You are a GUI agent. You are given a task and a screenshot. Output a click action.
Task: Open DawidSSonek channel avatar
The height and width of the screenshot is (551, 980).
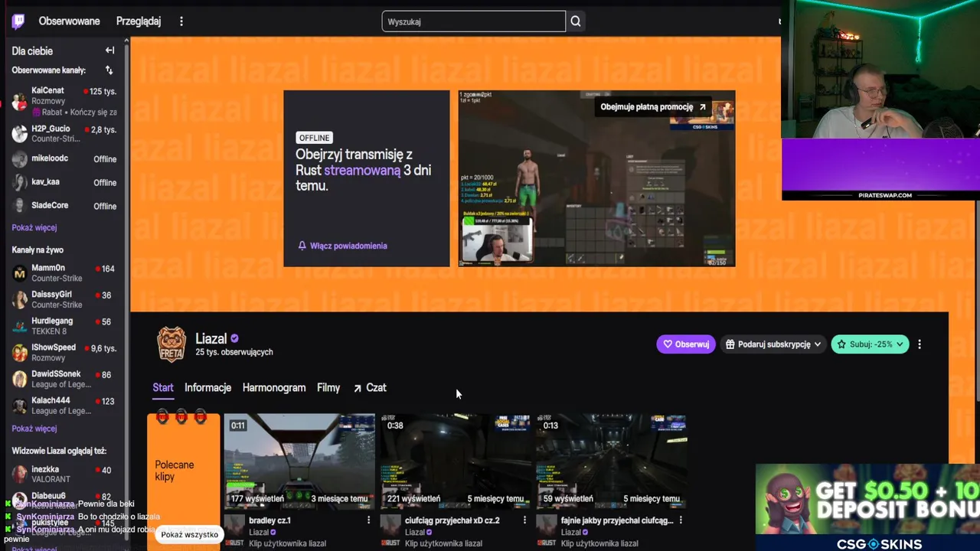pos(20,379)
